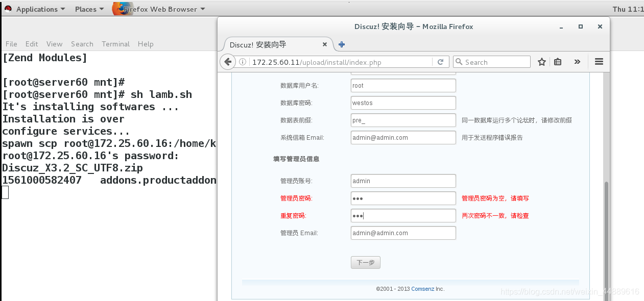The image size is (644, 301).
Task: Click the 下一步 button
Action: (x=366, y=263)
